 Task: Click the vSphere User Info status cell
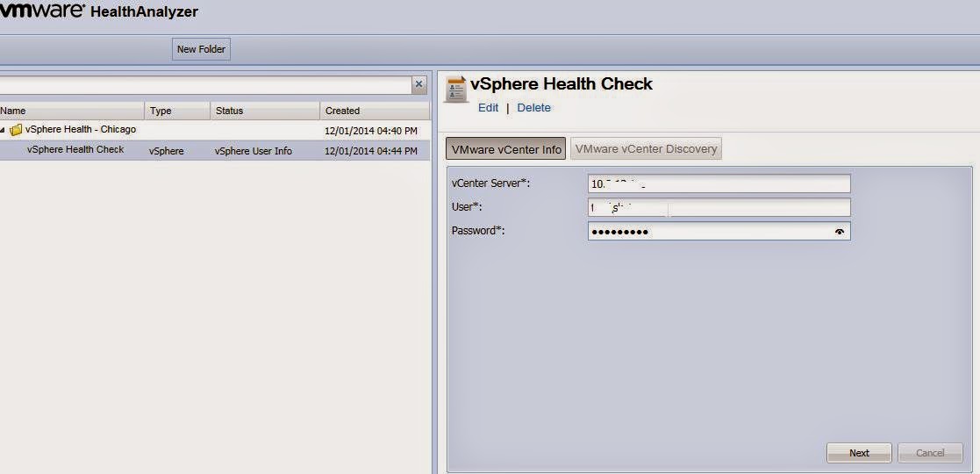point(254,151)
